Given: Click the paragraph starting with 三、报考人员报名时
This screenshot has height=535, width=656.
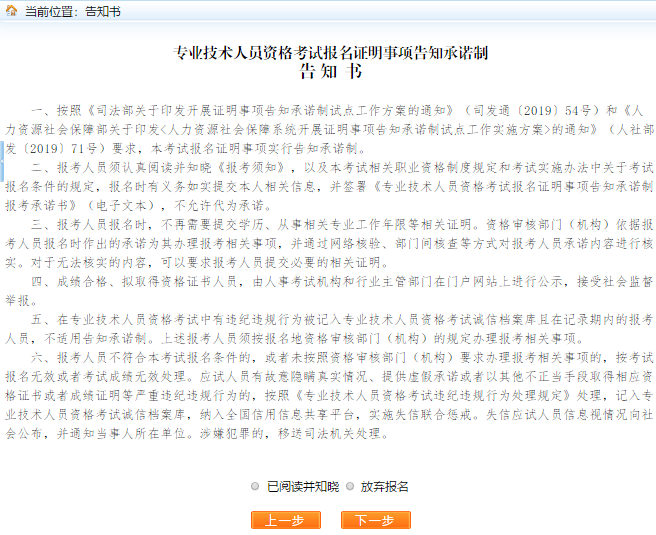Looking at the screenshot, I should tap(330, 243).
